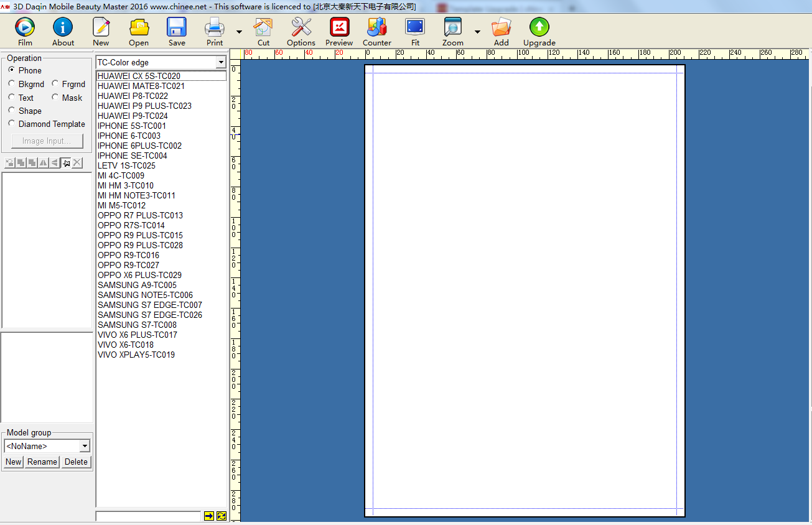Select the Diamond Template radio button

tap(12, 123)
